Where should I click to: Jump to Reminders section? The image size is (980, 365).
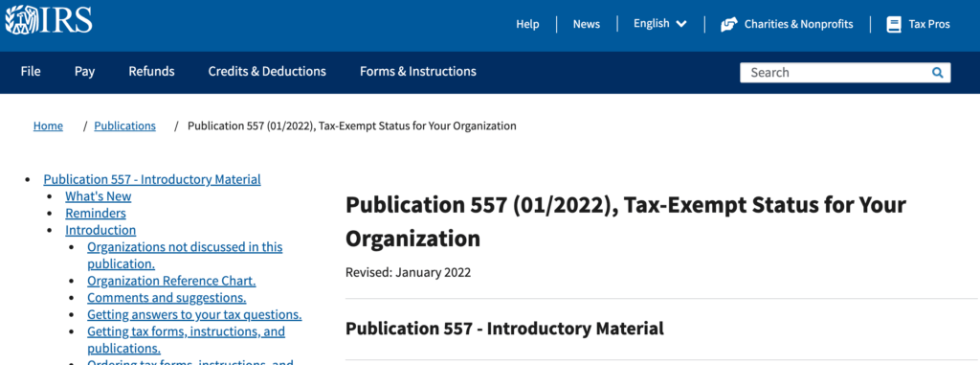(x=96, y=214)
